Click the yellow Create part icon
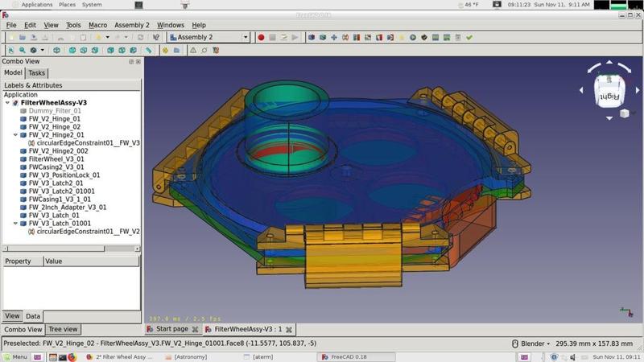Viewport: 644px width, 362px height. point(165,50)
